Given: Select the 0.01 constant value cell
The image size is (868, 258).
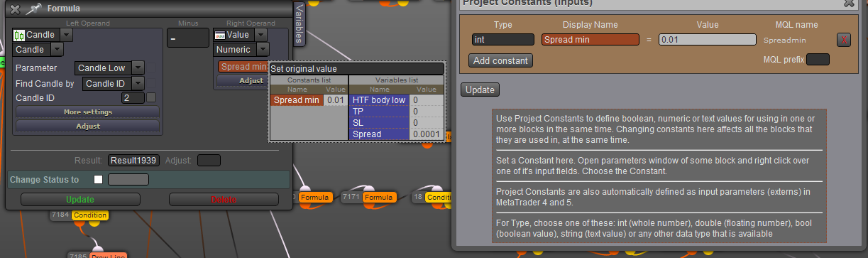Looking at the screenshot, I should point(335,100).
